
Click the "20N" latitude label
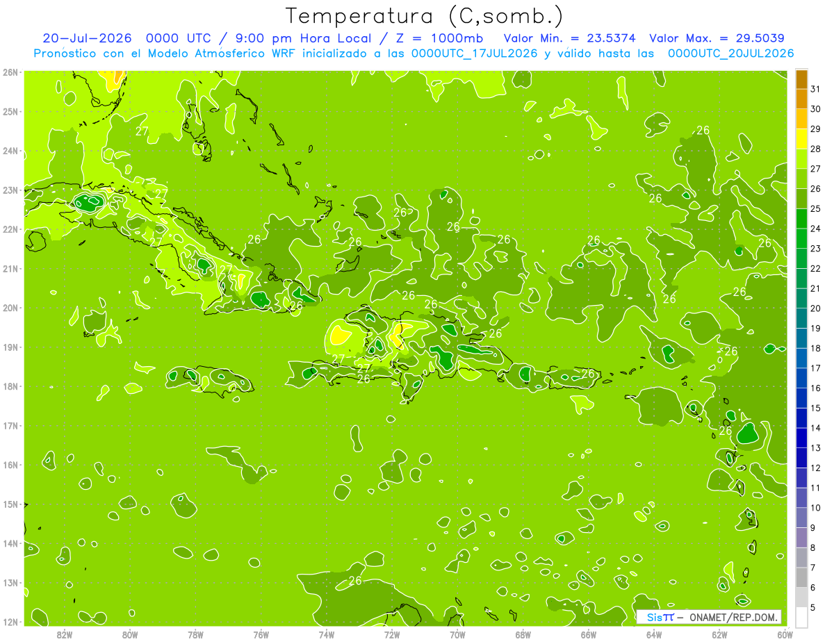pos(10,308)
